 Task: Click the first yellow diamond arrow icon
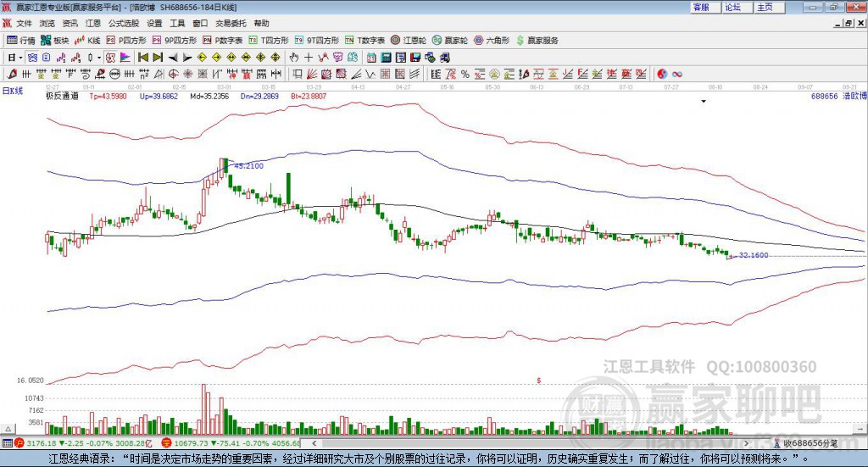pos(202,58)
